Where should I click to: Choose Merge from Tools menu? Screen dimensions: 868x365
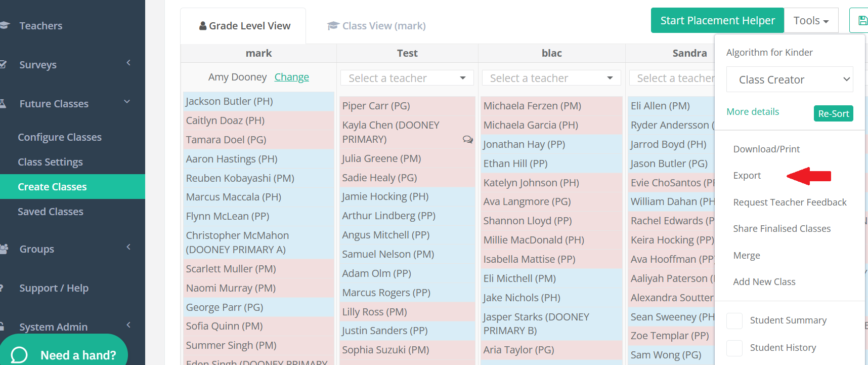747,256
